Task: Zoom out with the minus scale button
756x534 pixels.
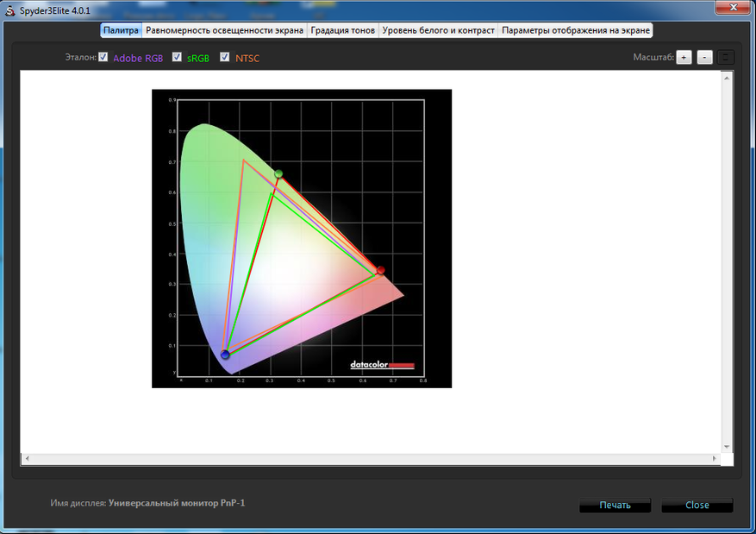Action: pyautogui.click(x=704, y=58)
